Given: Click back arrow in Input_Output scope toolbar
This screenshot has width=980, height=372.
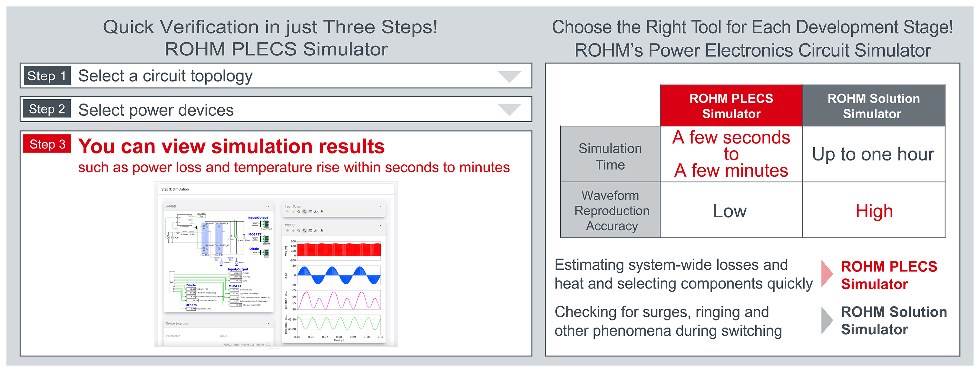Looking at the screenshot, I should (288, 212).
